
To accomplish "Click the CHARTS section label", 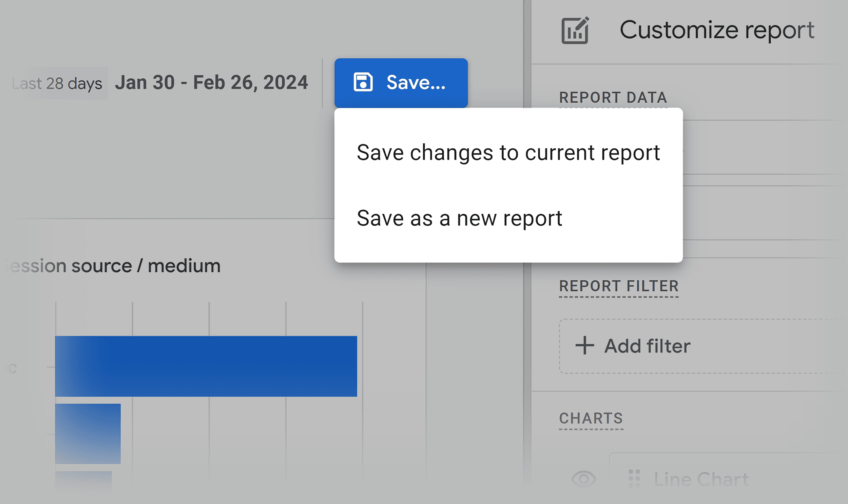I will pos(591,418).
